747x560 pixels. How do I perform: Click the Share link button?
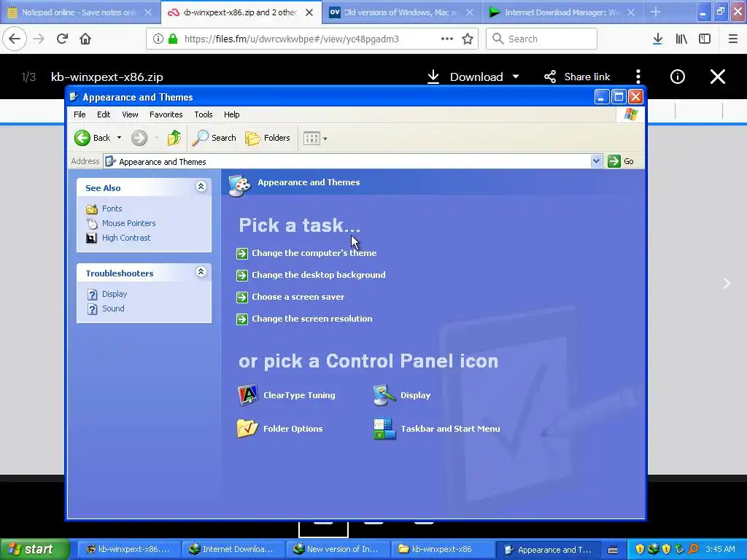pos(577,77)
